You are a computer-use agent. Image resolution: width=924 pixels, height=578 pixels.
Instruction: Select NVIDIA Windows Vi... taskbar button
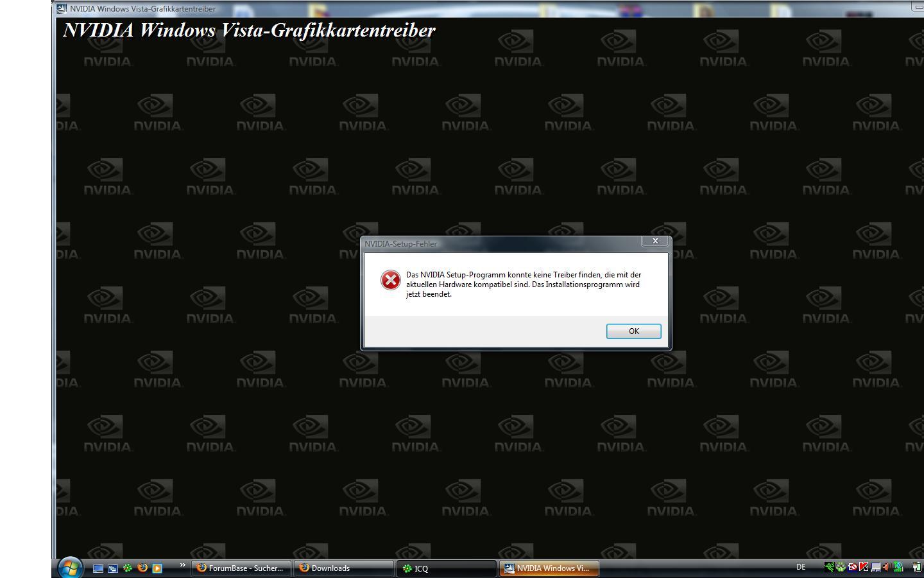(x=549, y=568)
